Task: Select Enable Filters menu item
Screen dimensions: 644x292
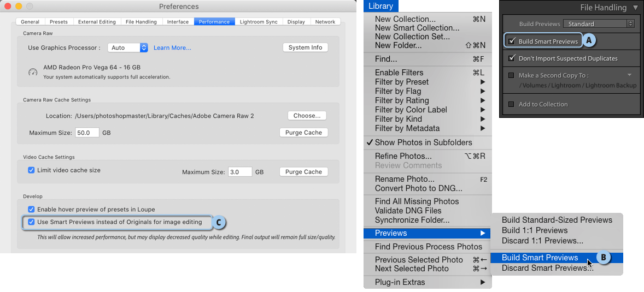Action: 428,73
